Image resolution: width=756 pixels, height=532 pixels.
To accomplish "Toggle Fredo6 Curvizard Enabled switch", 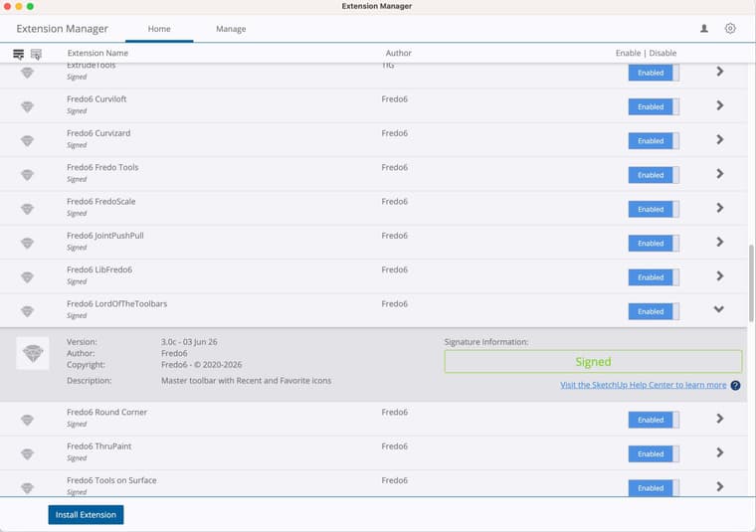I will pos(654,141).
